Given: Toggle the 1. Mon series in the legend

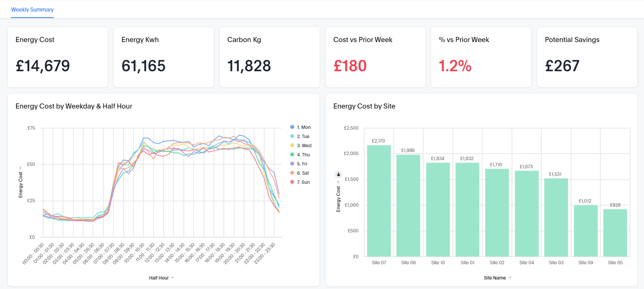Looking at the screenshot, I should pos(300,127).
